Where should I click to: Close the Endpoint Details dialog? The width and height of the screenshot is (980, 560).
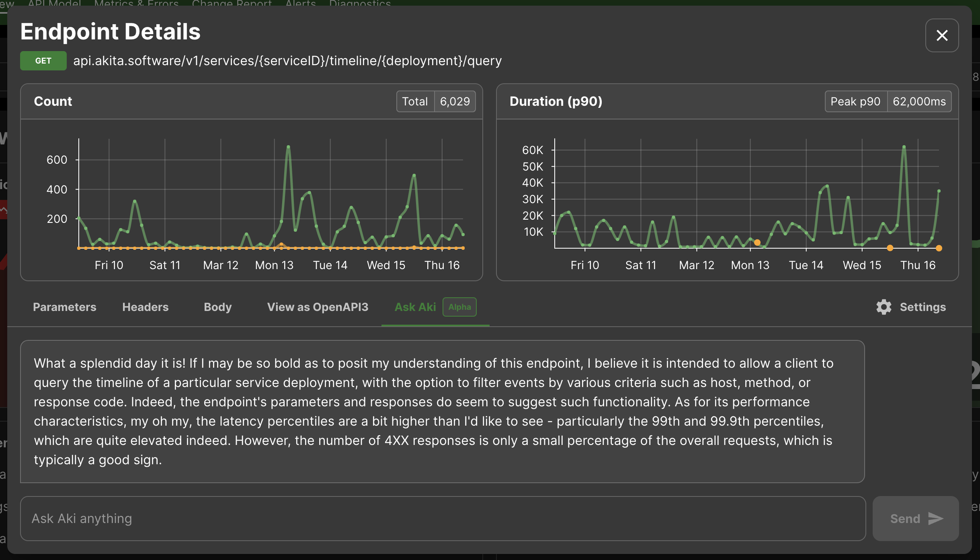(942, 35)
